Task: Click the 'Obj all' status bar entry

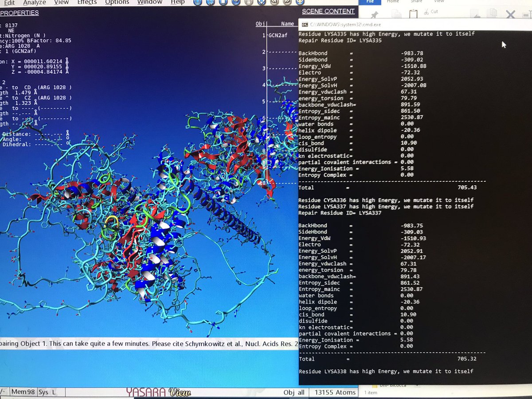Action: click(294, 392)
